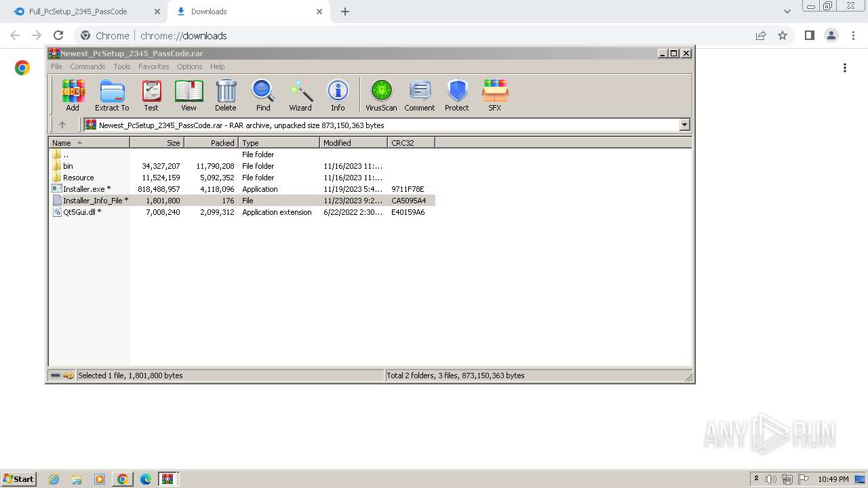The height and width of the screenshot is (488, 868).
Task: Open Internet Explorer from taskbar
Action: click(54, 479)
